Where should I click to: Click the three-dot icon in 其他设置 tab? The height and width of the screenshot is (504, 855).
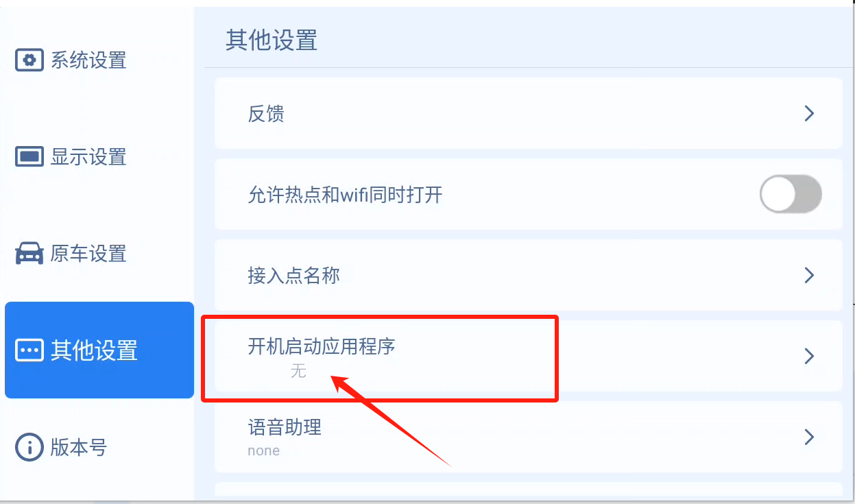[29, 350]
